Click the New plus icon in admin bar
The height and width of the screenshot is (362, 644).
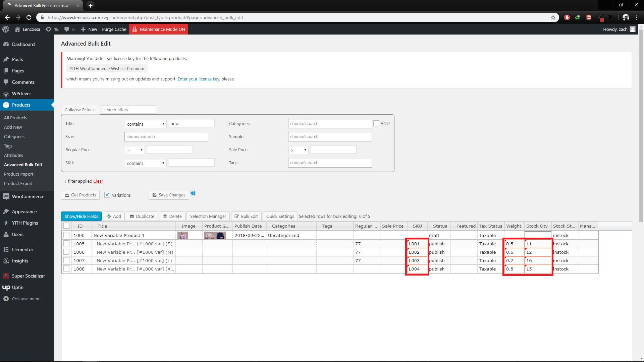tap(83, 29)
